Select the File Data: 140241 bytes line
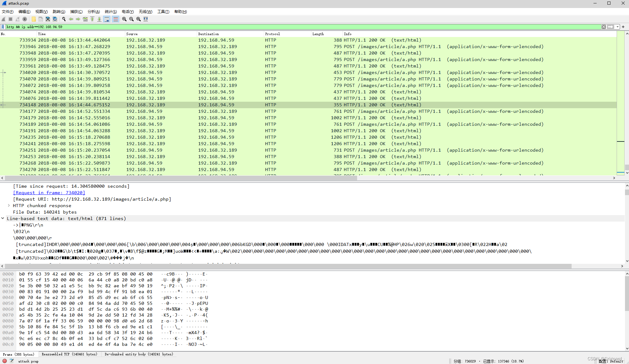This screenshot has width=629, height=364. tap(45, 212)
